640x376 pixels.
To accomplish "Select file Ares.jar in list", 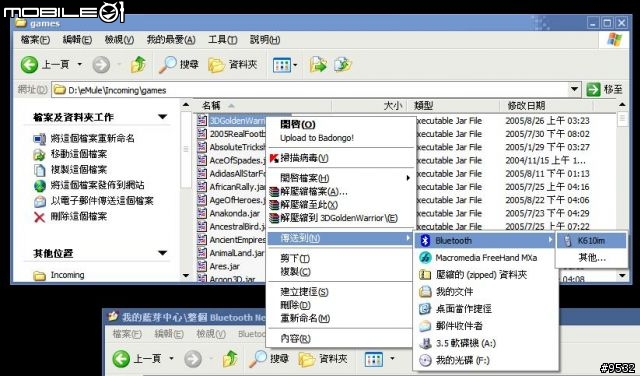I will pyautogui.click(x=224, y=267).
